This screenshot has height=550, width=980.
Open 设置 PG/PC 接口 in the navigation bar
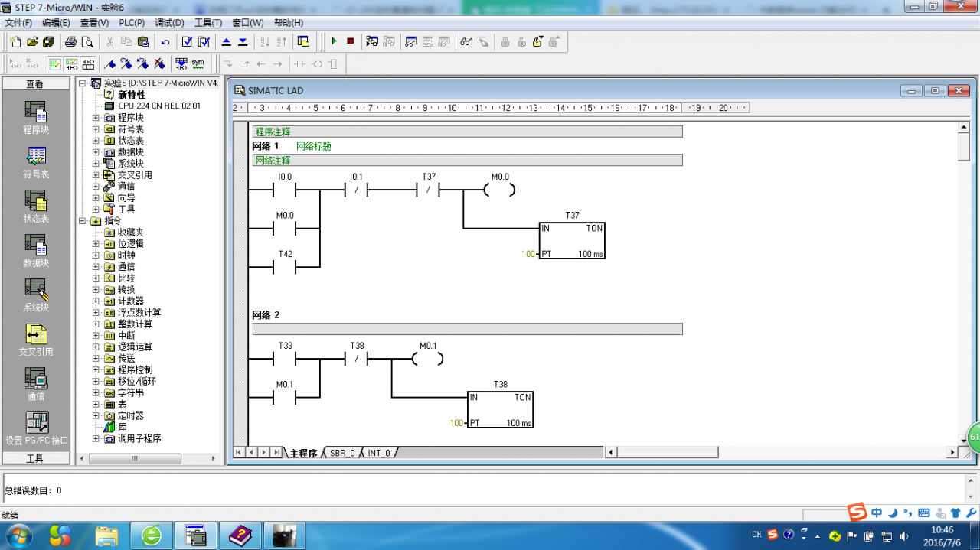tap(36, 428)
